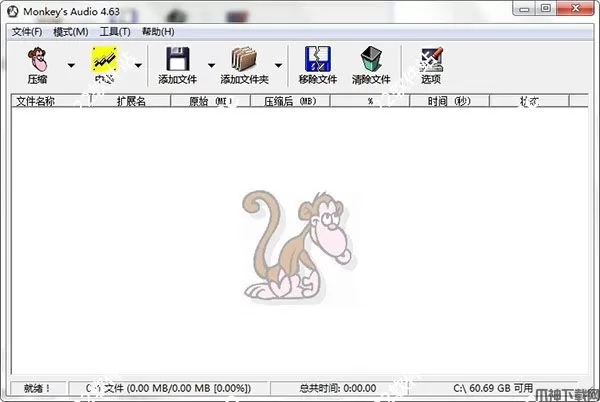Open the 文件(F) menu
Screen dimensions: 600x402
click(x=27, y=32)
